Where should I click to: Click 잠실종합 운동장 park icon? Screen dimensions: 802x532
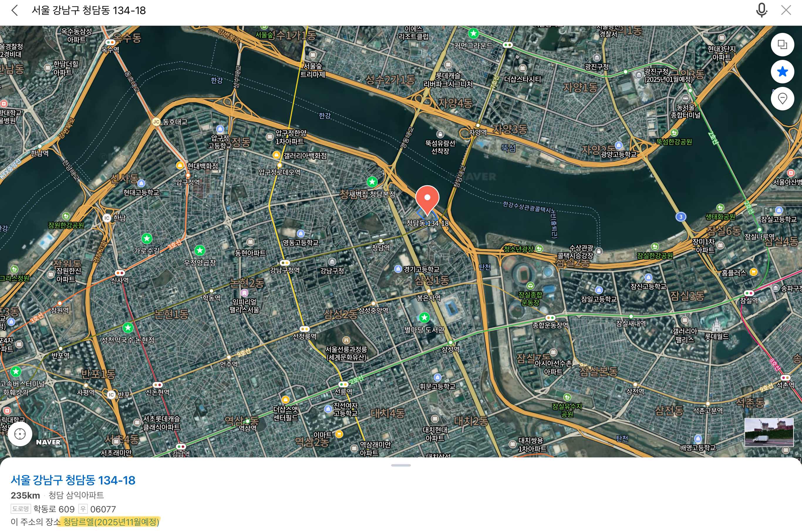pyautogui.click(x=530, y=286)
